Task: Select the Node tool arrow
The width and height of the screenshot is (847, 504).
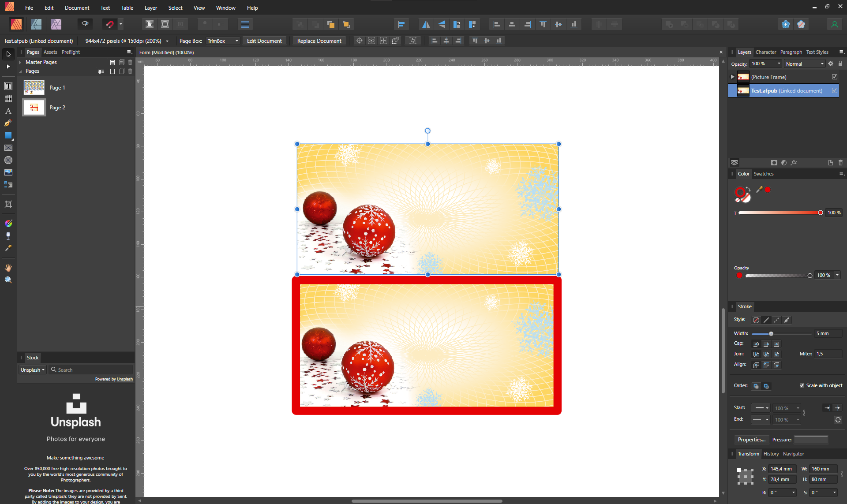Action: pos(8,67)
